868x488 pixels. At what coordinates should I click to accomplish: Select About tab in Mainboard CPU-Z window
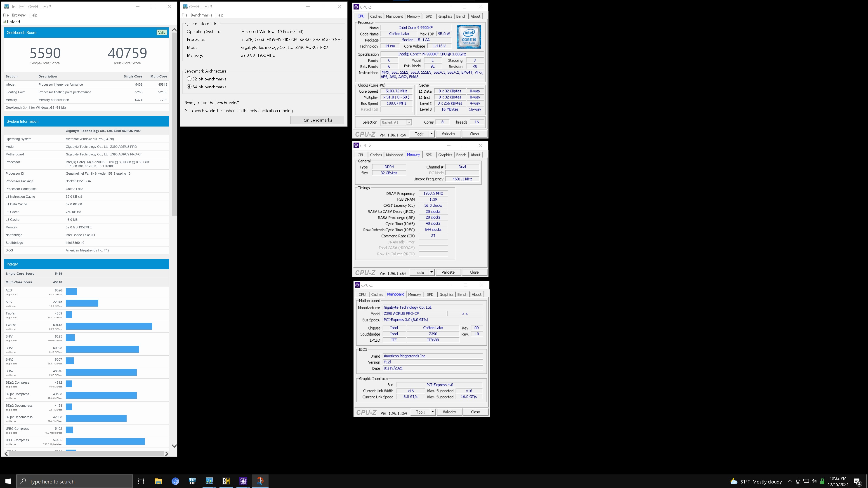coord(476,294)
